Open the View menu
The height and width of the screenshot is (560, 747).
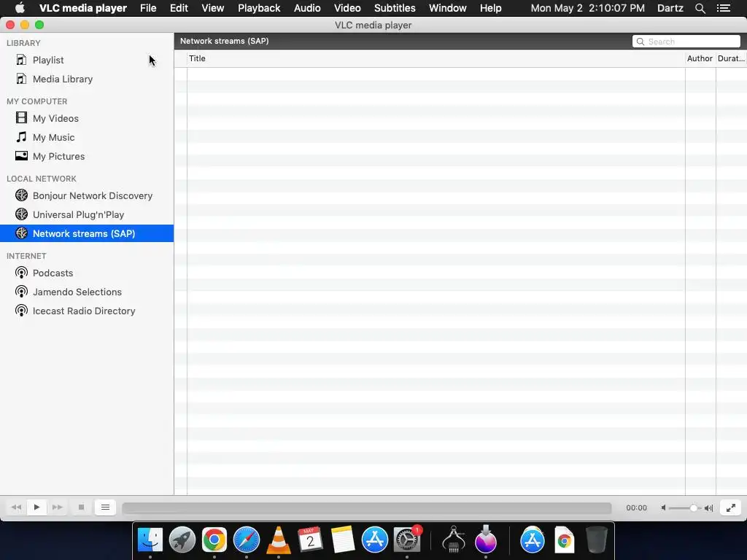[x=212, y=8]
